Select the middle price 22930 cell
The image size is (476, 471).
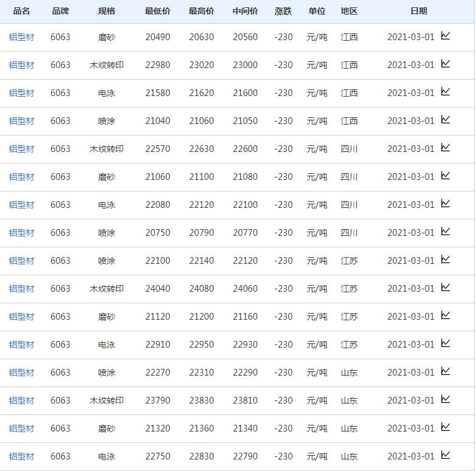tap(245, 345)
